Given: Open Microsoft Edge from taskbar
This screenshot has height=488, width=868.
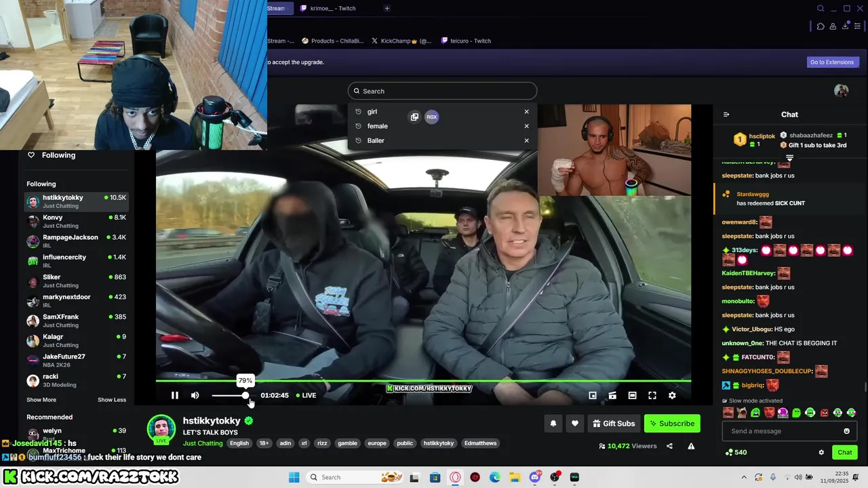Looking at the screenshot, I should [495, 477].
